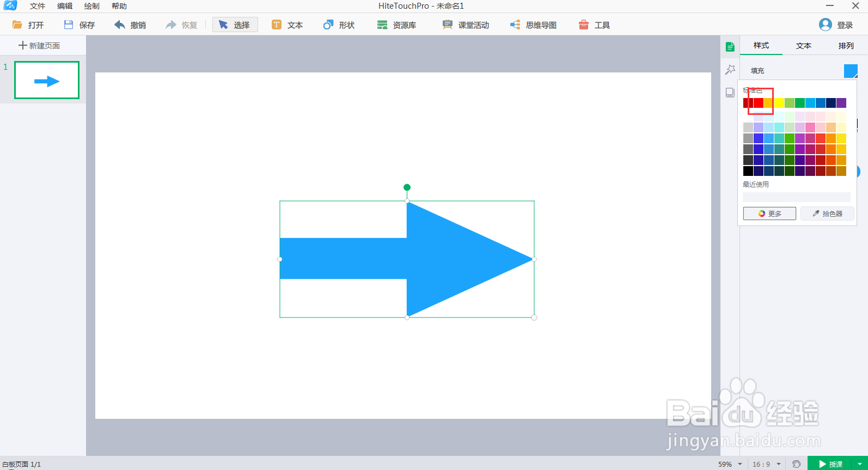Select page 1 thumbnail
The image size is (868, 470).
coord(47,80)
